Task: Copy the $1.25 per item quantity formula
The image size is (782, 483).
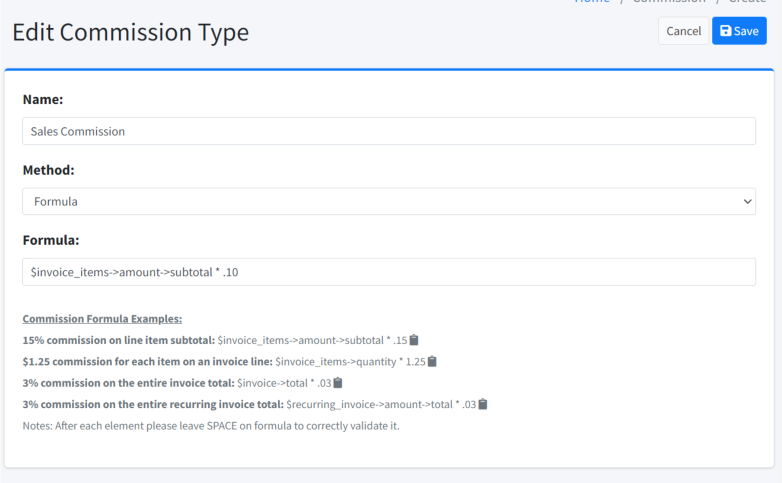Action: pos(432,361)
